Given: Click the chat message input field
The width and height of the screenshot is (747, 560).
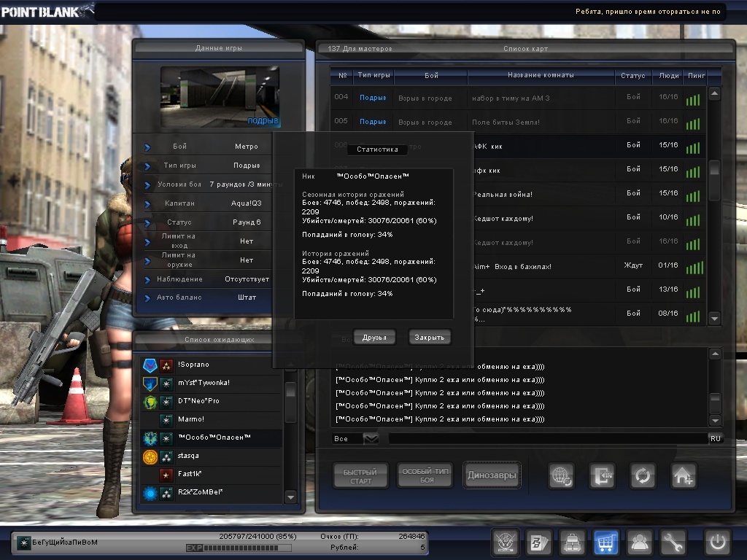Looking at the screenshot, I should 548,438.
